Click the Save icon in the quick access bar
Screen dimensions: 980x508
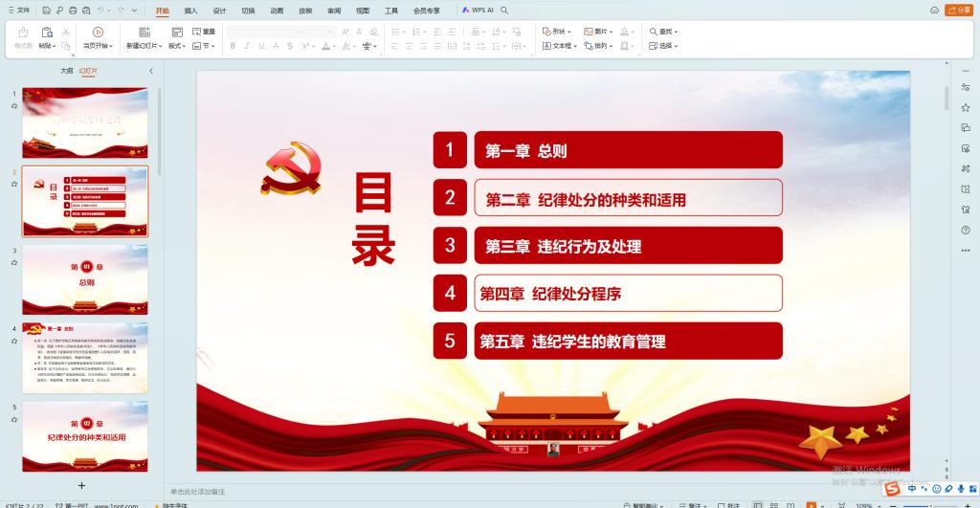point(45,10)
